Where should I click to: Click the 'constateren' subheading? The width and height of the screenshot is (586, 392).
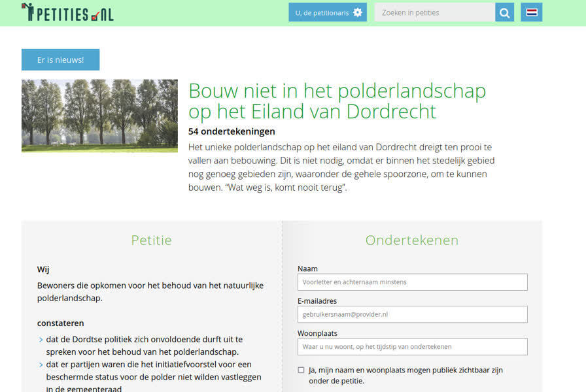tap(60, 323)
